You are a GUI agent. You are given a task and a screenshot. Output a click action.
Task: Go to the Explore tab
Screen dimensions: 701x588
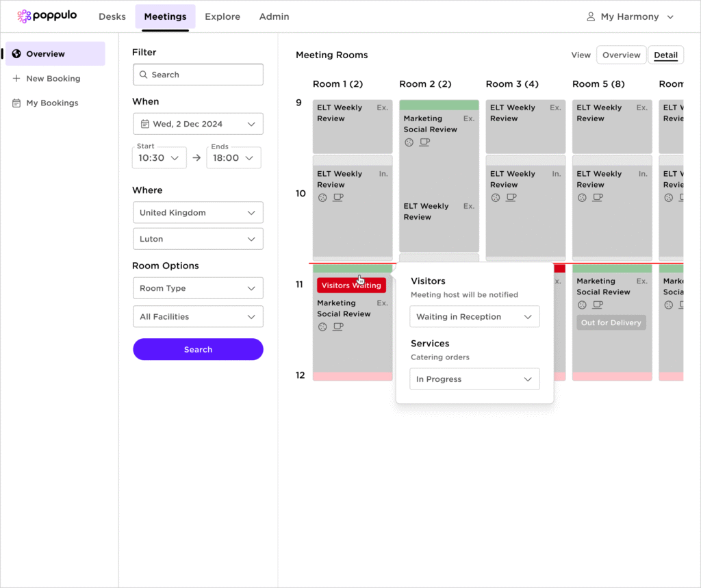[x=222, y=16]
